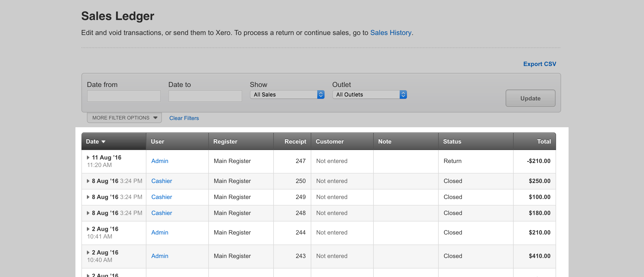Expand the 11 Aug '16 return row

point(88,157)
